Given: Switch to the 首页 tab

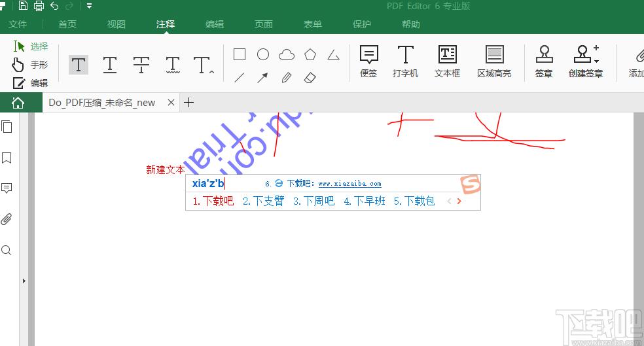Looking at the screenshot, I should pos(67,24).
